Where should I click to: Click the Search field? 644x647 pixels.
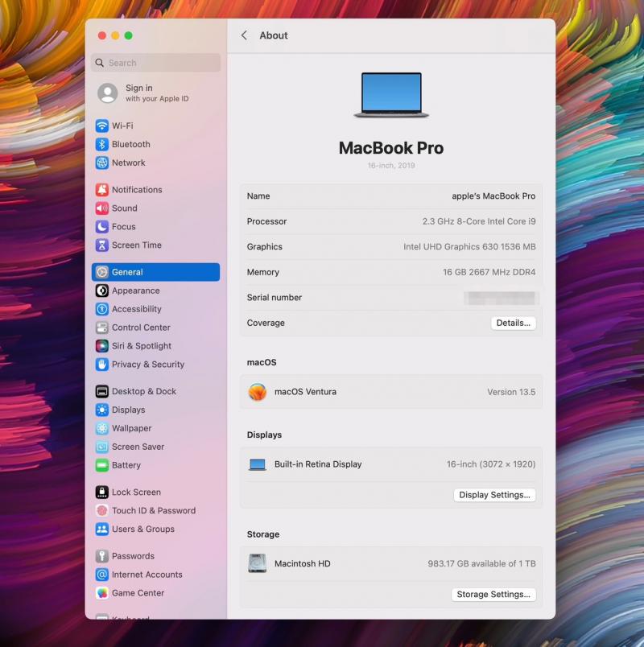coord(156,63)
